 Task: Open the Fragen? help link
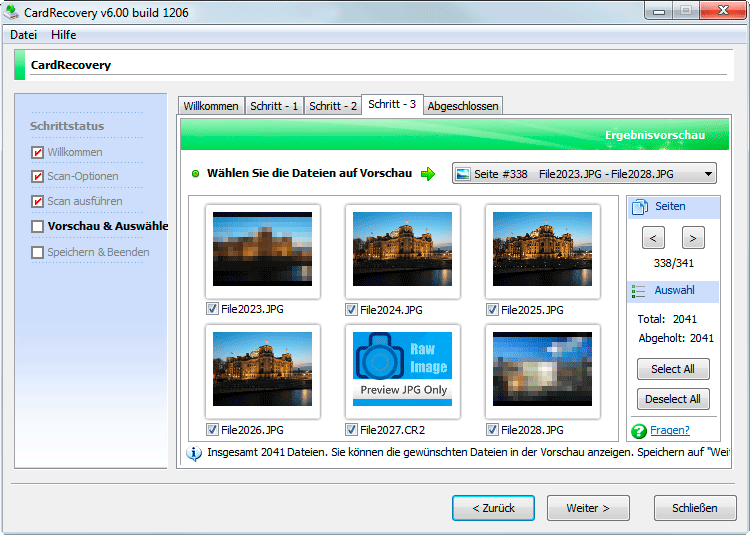click(x=670, y=431)
